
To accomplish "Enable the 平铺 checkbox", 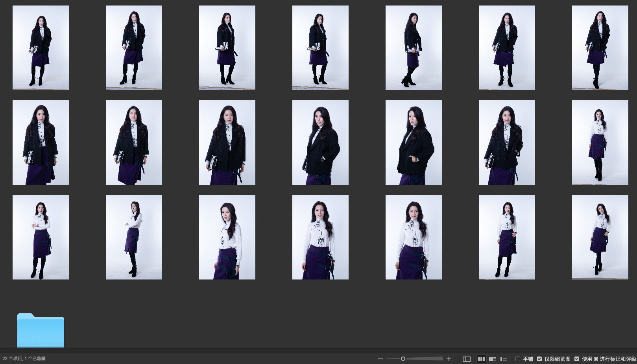I will click(518, 359).
